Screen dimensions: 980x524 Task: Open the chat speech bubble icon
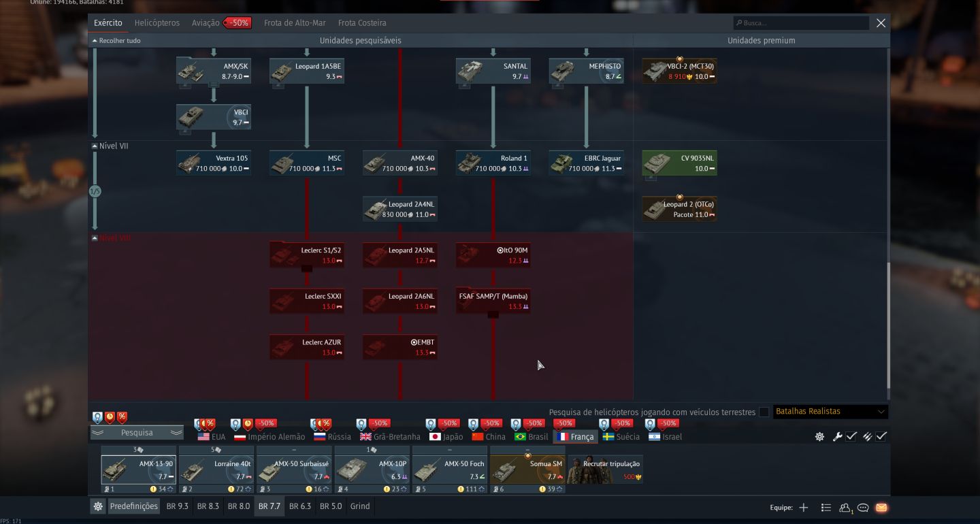coord(863,508)
